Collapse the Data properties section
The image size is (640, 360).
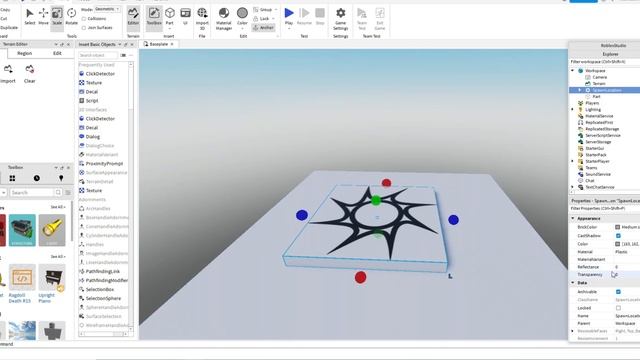(x=573, y=282)
